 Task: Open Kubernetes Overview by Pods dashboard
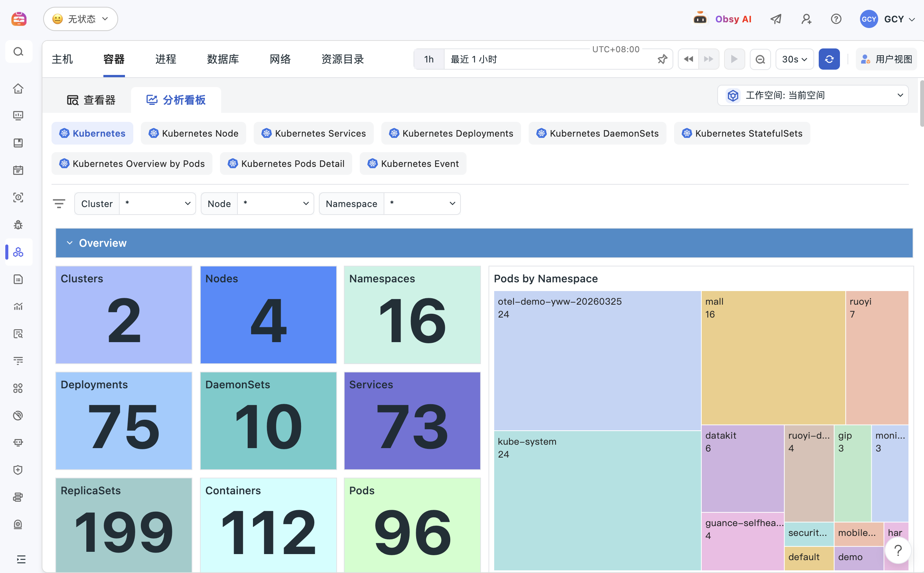(x=132, y=163)
